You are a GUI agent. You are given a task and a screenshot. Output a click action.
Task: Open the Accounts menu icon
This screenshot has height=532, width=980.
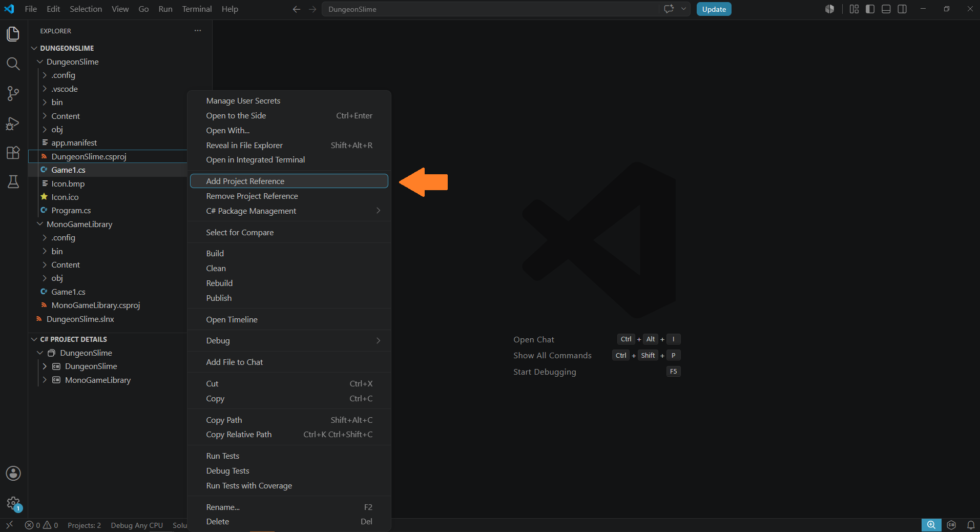(13, 473)
